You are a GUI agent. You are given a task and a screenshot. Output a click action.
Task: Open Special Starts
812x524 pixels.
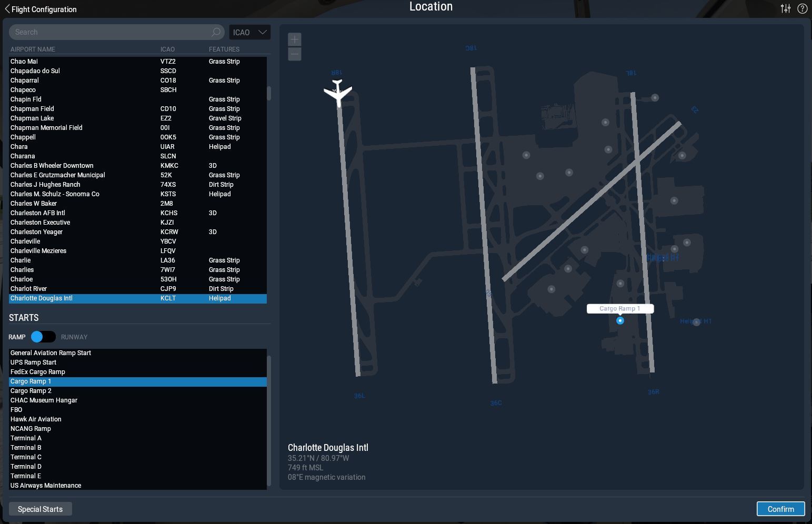pyautogui.click(x=40, y=509)
